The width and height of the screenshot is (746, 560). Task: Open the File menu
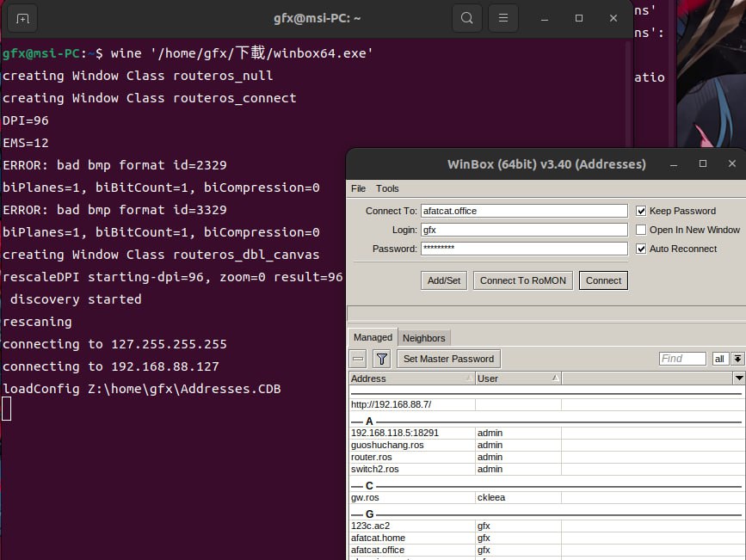[x=358, y=188]
